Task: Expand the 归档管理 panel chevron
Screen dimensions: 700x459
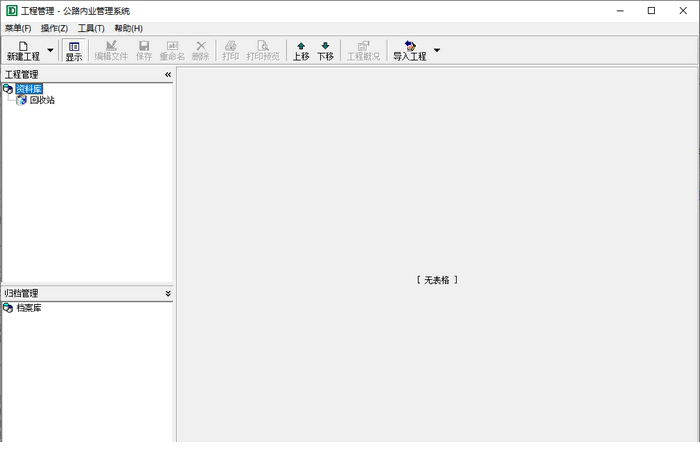Action: [168, 294]
